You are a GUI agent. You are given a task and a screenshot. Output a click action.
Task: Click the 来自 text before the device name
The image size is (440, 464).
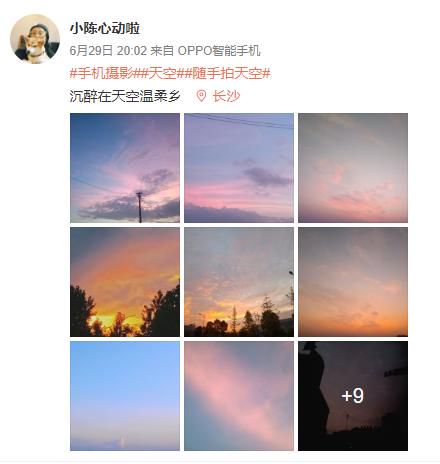162,51
